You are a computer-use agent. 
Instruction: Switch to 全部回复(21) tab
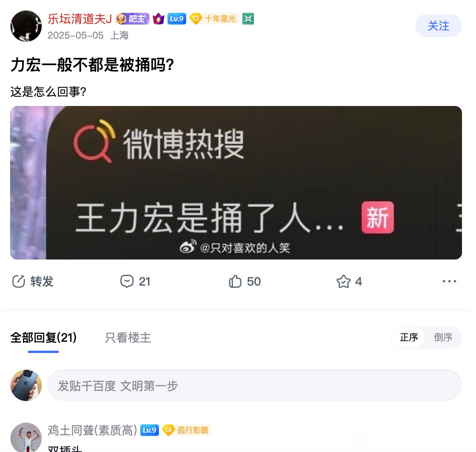[x=43, y=337]
